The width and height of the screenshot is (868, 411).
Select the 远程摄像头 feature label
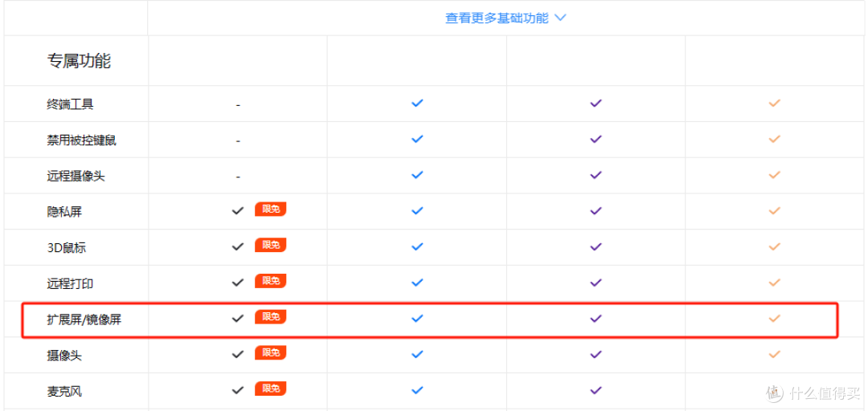point(76,176)
